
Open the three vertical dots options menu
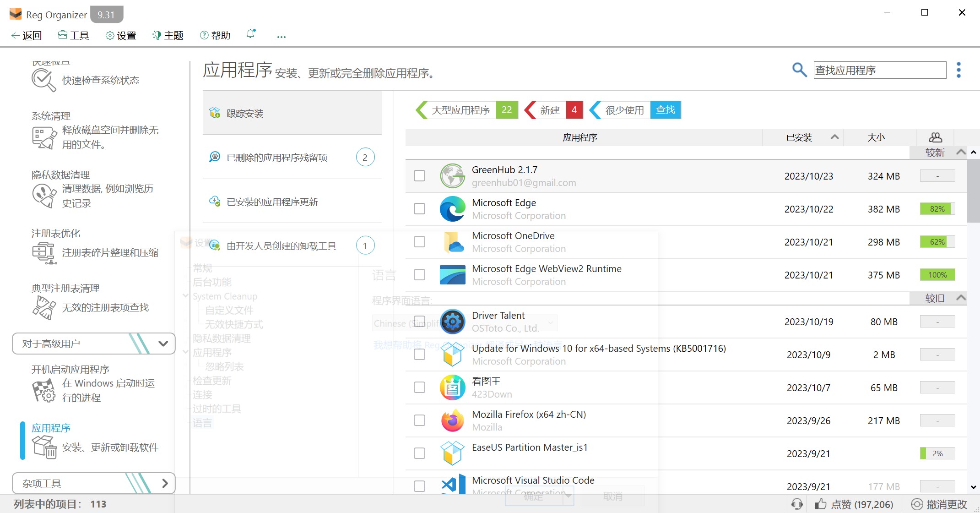point(958,70)
